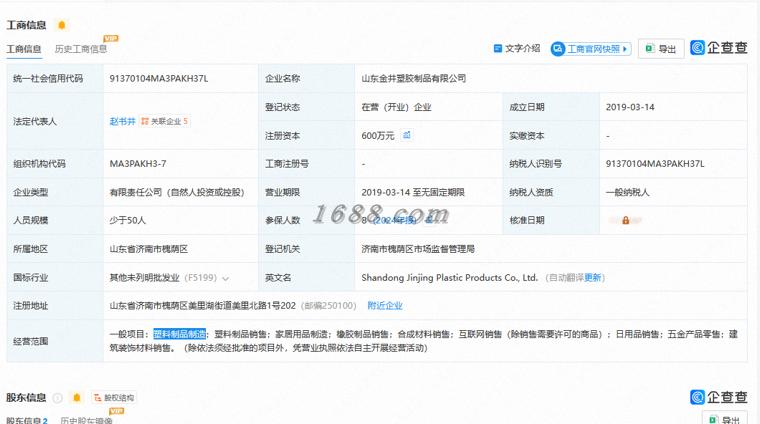Select company name 山东金井塑胶制品有限公司
760x424 pixels.
coord(414,79)
